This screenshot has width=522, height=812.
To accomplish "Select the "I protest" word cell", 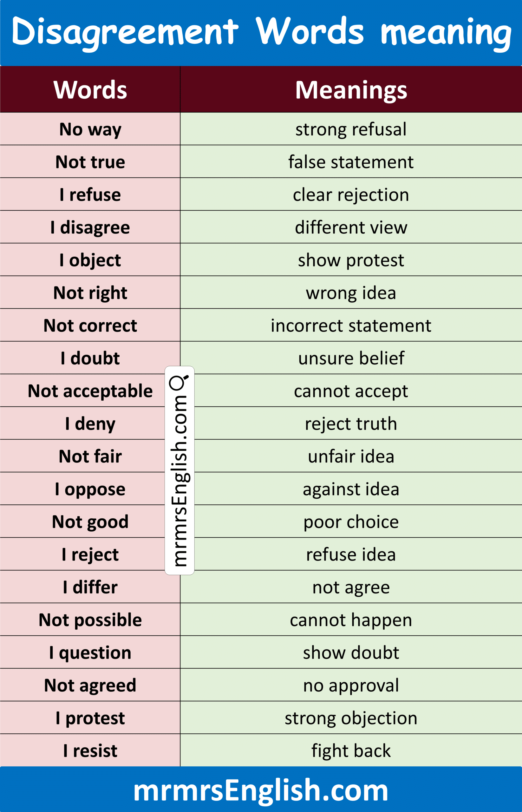I will pos(90,718).
